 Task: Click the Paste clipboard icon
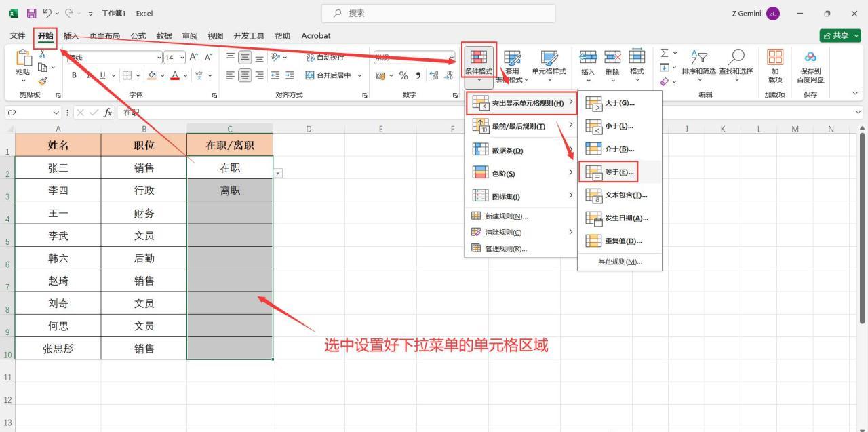pos(23,58)
